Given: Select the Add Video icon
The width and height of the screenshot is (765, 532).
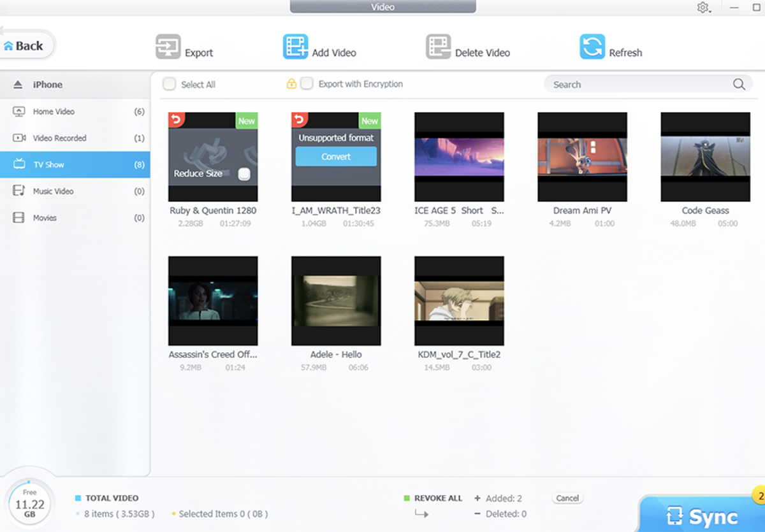Looking at the screenshot, I should (295, 47).
